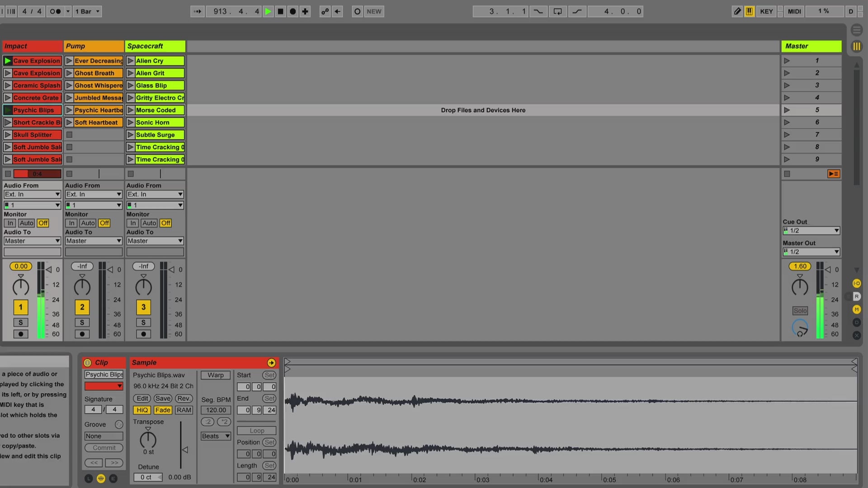The image size is (868, 488).
Task: Expand the Master Out 1/2 chooser
Action: [x=811, y=252]
